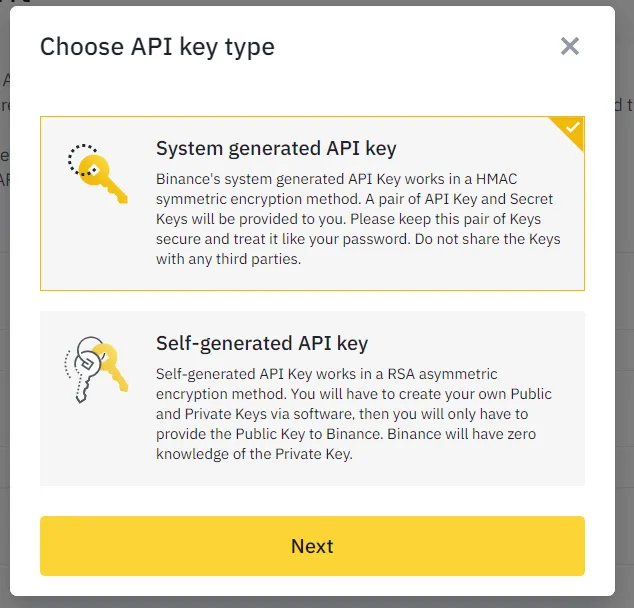Click the RSA asymmetric encryption description text

pos(326,383)
